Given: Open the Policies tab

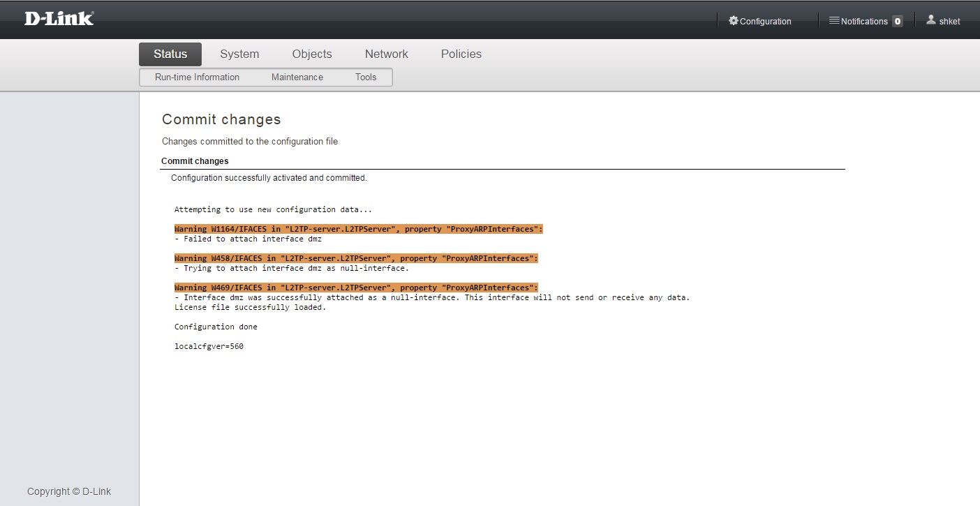Looking at the screenshot, I should coord(461,54).
